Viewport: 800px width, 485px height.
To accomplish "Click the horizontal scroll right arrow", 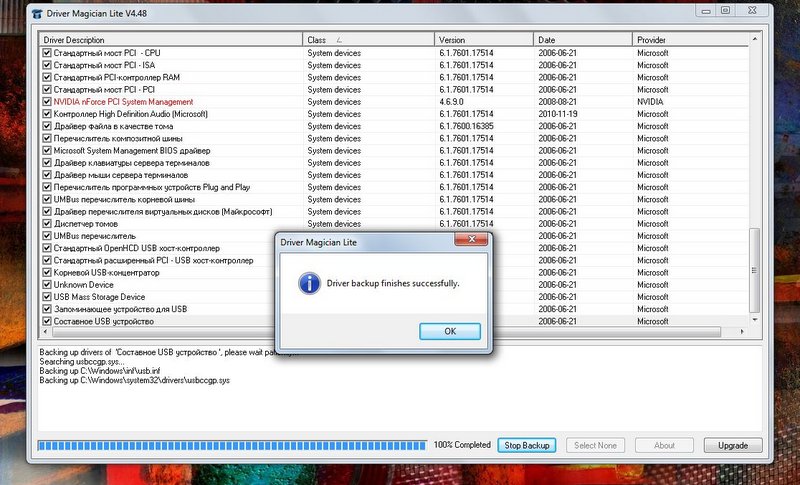I will click(742, 331).
